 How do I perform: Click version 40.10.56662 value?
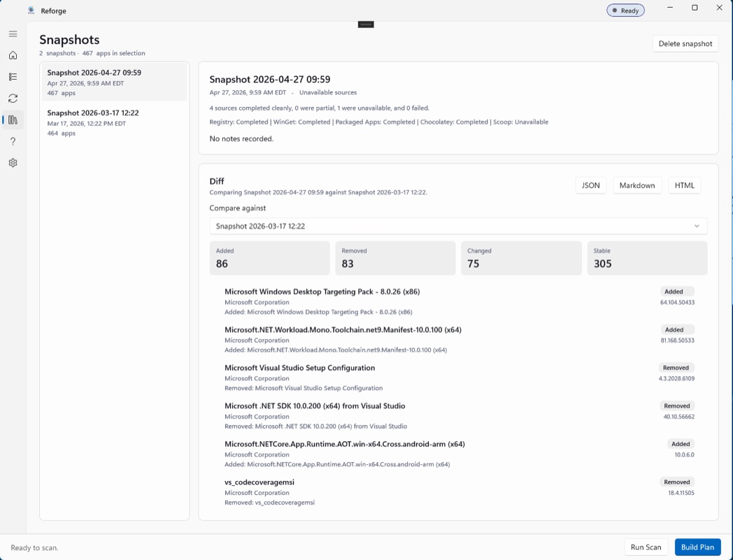(x=678, y=417)
